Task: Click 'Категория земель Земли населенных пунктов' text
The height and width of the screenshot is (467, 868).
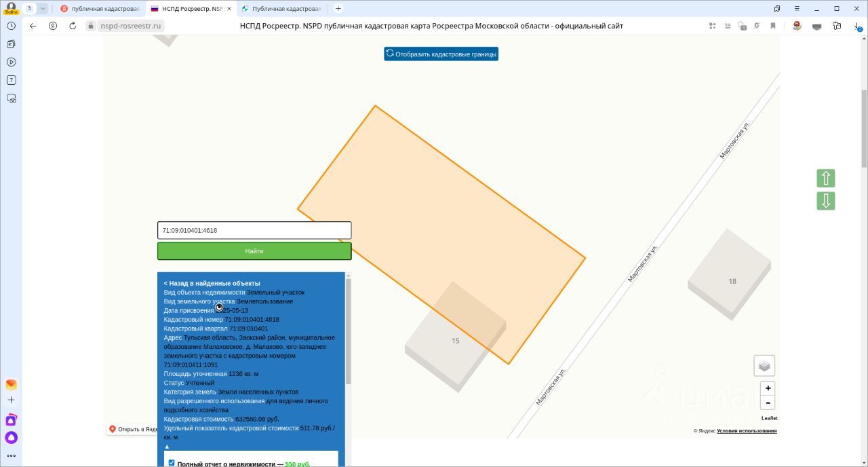Action: pyautogui.click(x=231, y=392)
